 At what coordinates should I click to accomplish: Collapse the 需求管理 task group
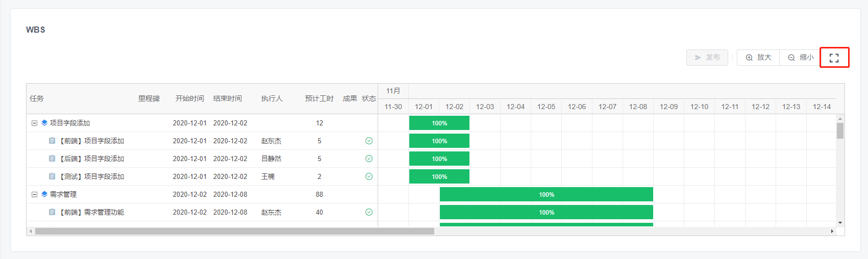point(34,194)
